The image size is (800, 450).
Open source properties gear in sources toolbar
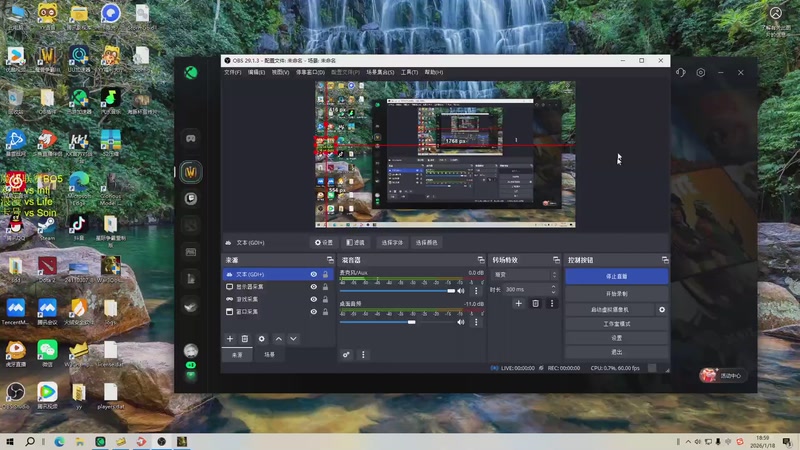pos(261,339)
